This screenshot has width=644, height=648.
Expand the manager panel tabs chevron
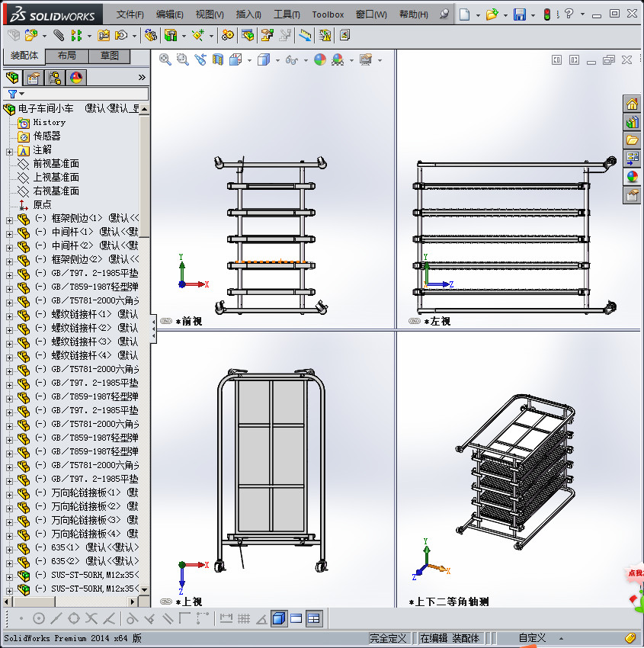click(142, 77)
